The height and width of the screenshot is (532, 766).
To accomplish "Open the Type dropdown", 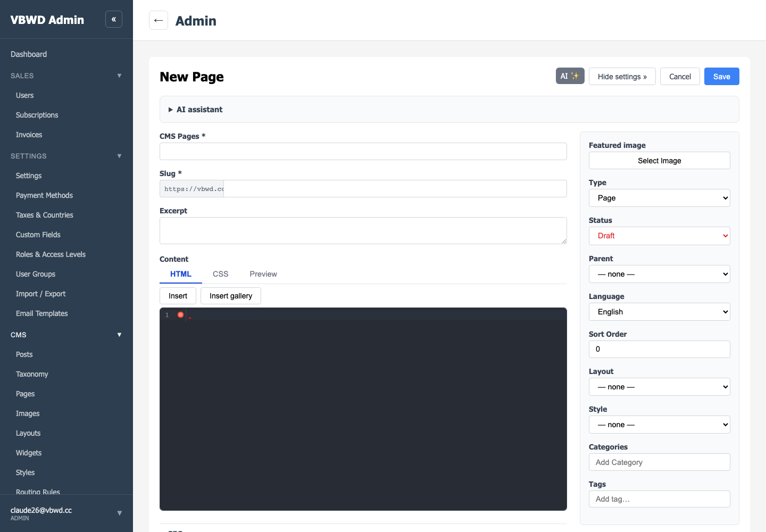I will 660,198.
